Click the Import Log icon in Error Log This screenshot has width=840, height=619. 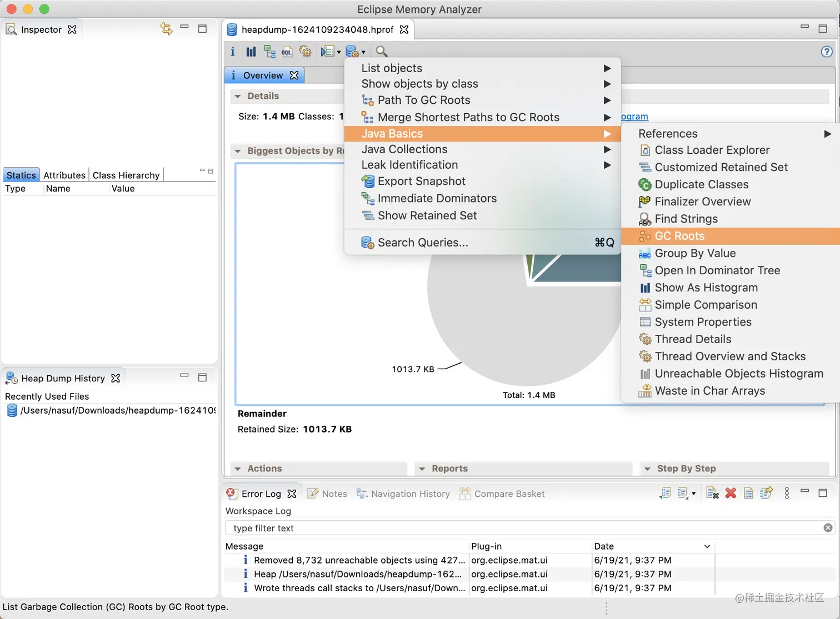[x=683, y=493]
